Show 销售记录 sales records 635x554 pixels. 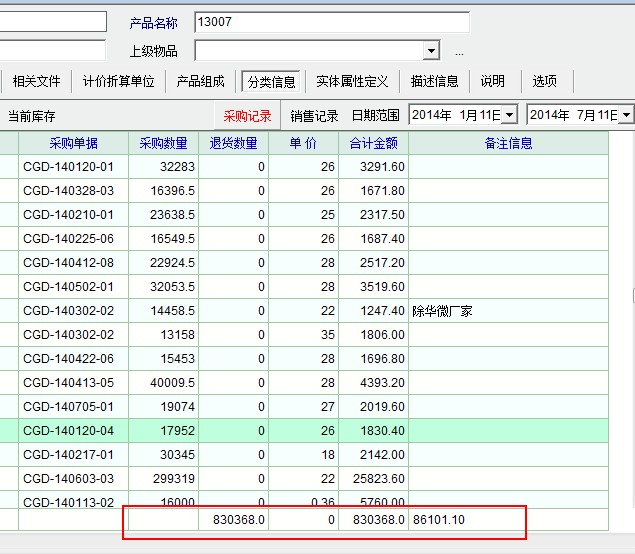(x=314, y=116)
